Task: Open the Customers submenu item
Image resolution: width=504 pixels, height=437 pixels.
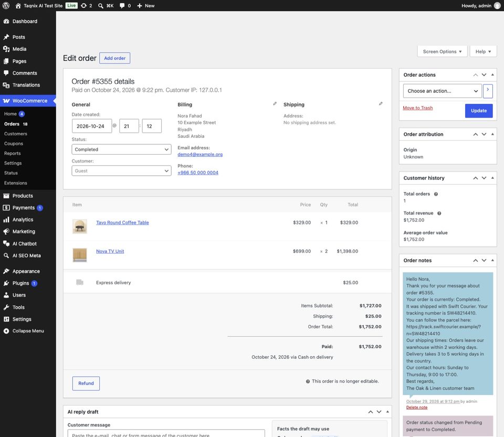Action: 15,134
